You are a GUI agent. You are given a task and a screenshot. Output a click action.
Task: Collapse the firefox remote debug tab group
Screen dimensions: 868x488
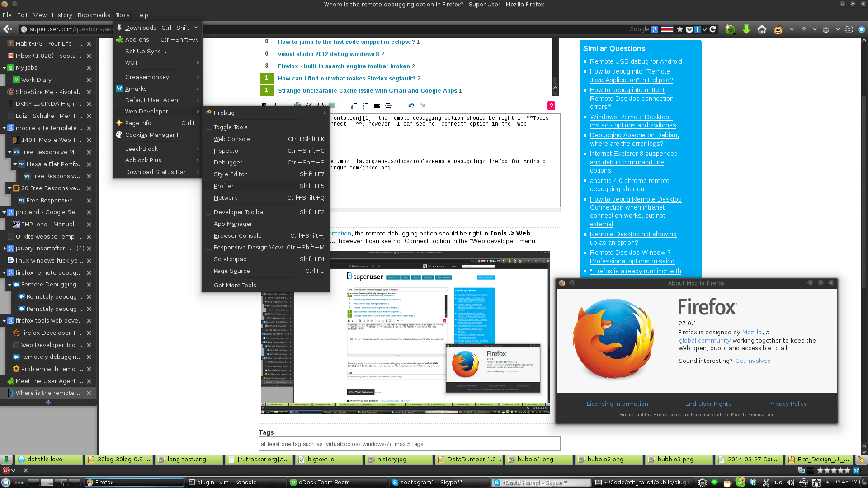(5, 273)
